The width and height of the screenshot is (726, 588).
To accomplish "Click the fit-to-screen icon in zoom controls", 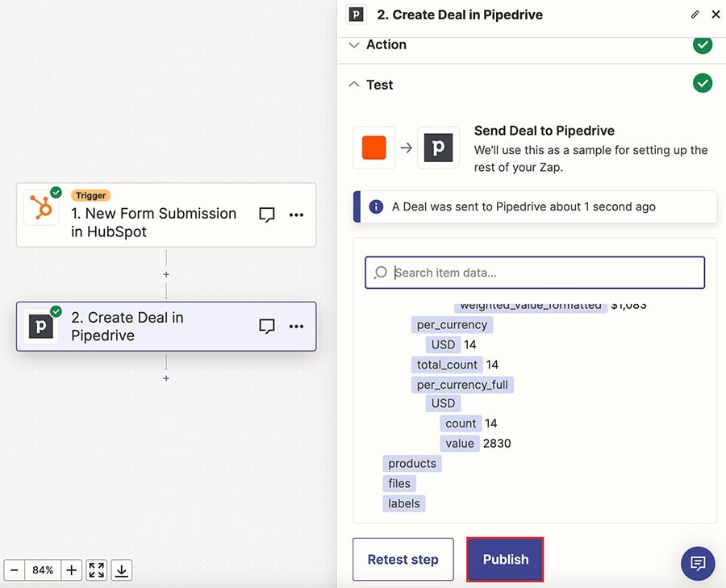I will pyautogui.click(x=95, y=570).
